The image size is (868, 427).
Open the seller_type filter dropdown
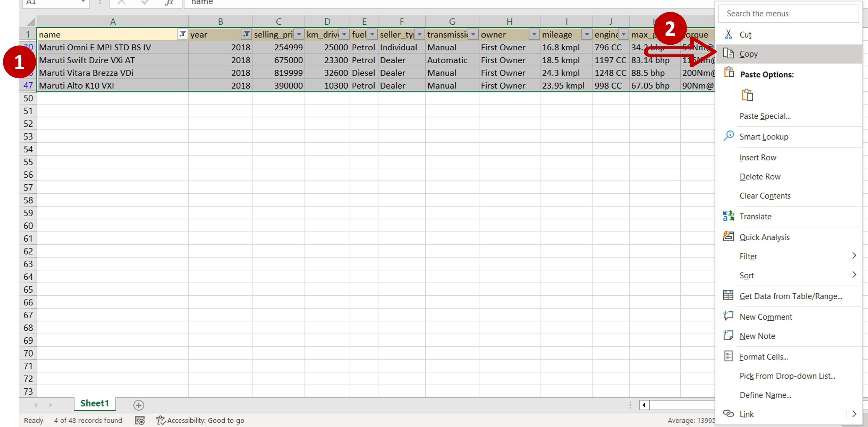(x=419, y=34)
